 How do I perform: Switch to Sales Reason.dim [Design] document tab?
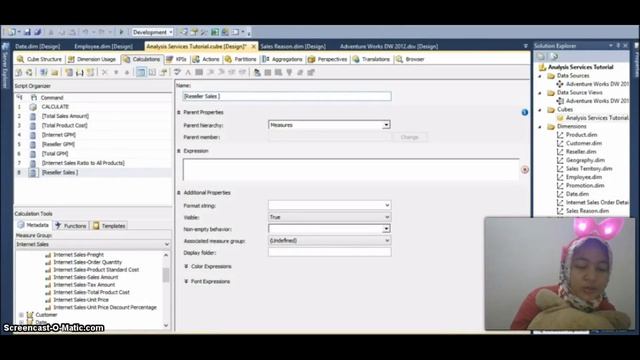[x=293, y=47]
